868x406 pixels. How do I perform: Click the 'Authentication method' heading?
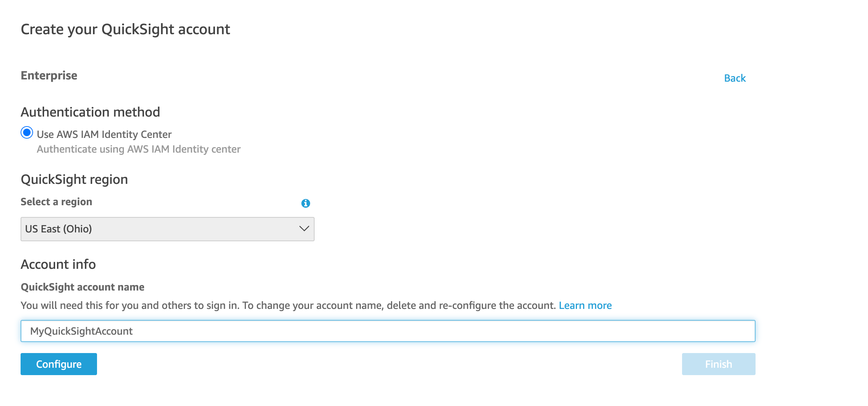[x=90, y=112]
